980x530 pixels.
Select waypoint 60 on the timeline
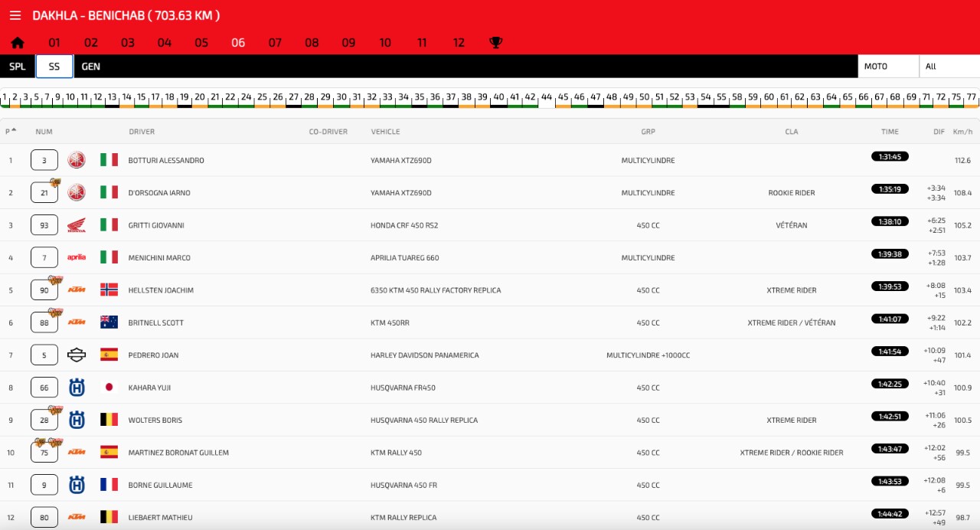[769, 98]
